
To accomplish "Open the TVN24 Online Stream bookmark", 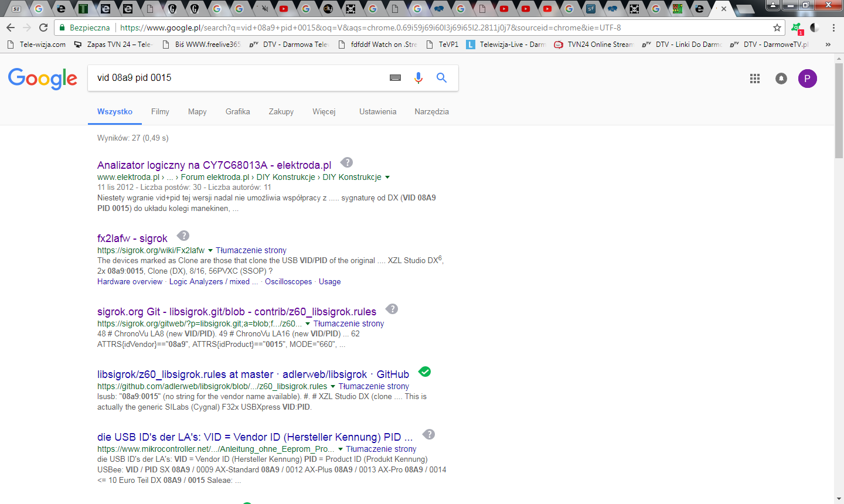I will click(x=594, y=44).
